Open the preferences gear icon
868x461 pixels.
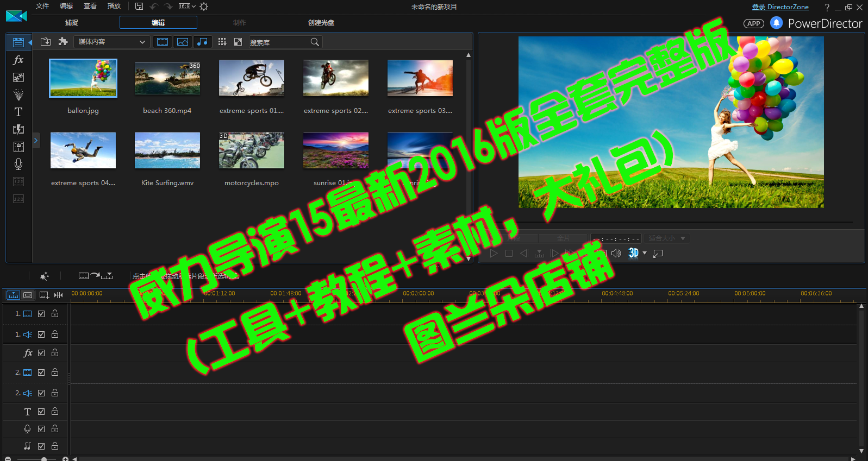204,7
